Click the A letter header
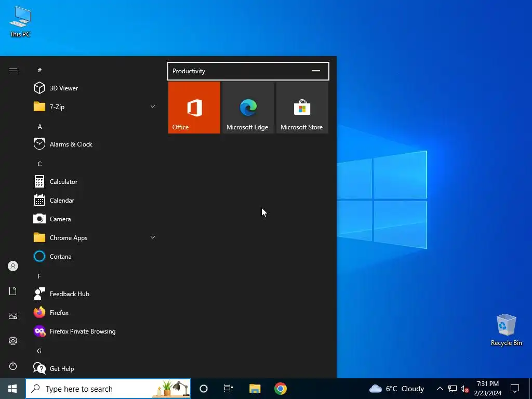Viewport: 532px width, 399px height. (x=39, y=127)
